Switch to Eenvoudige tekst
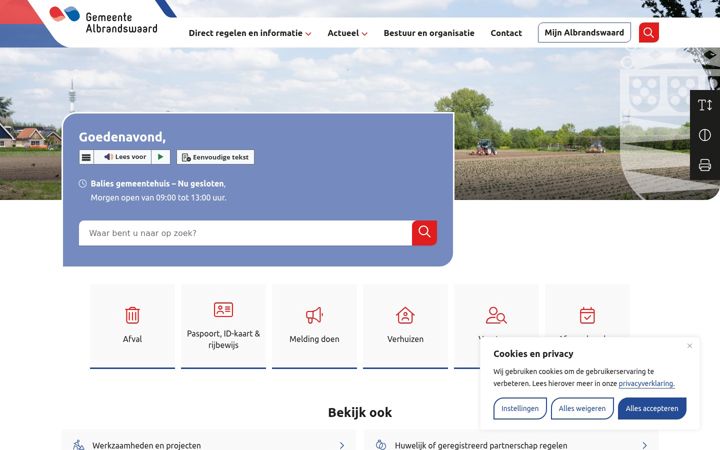This screenshot has height=450, width=720. [215, 157]
